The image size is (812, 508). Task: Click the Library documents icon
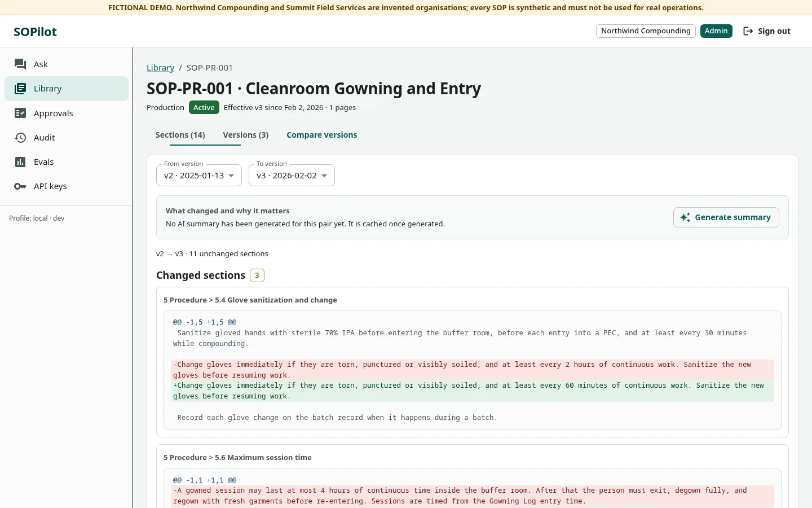(20, 89)
